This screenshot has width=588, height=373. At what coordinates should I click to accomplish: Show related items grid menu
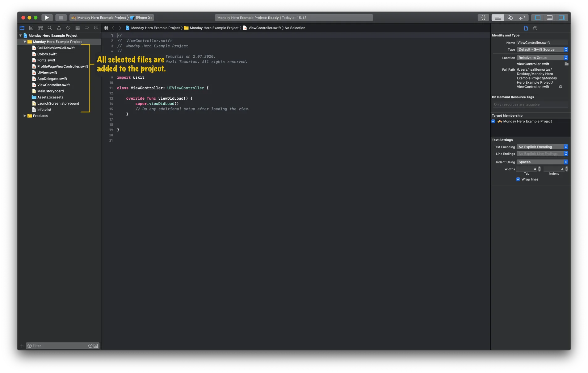point(106,28)
